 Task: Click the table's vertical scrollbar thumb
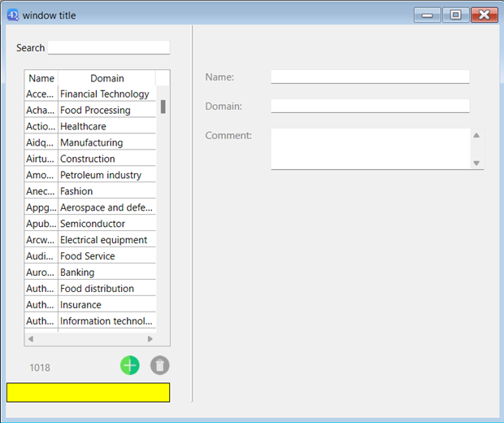coord(163,107)
